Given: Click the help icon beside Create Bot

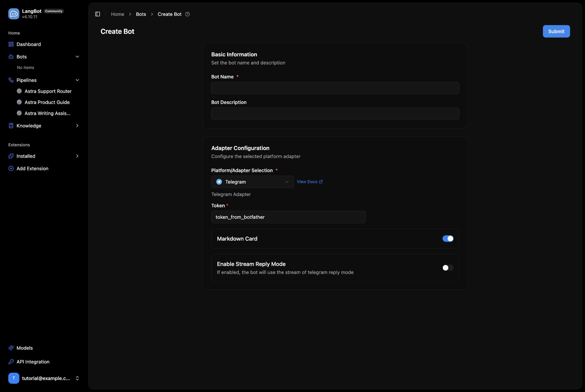Looking at the screenshot, I should [187, 14].
